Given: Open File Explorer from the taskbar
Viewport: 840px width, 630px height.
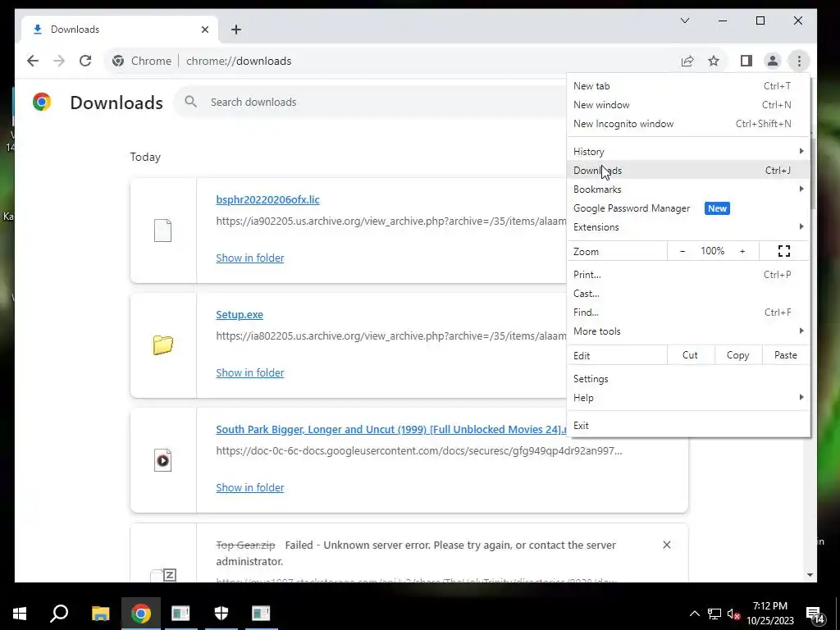Looking at the screenshot, I should click(x=100, y=614).
